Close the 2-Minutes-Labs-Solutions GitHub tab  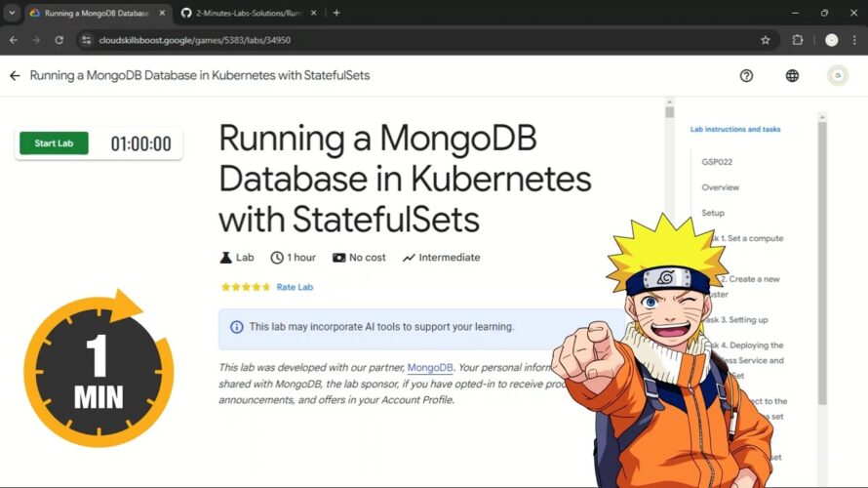coord(313,13)
